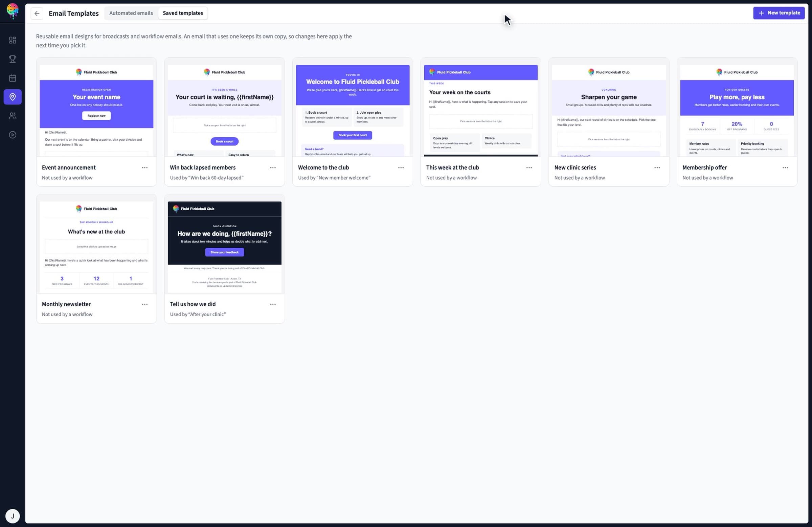
Task: Click 'Used by “After your clinic”' text
Action: (198, 314)
